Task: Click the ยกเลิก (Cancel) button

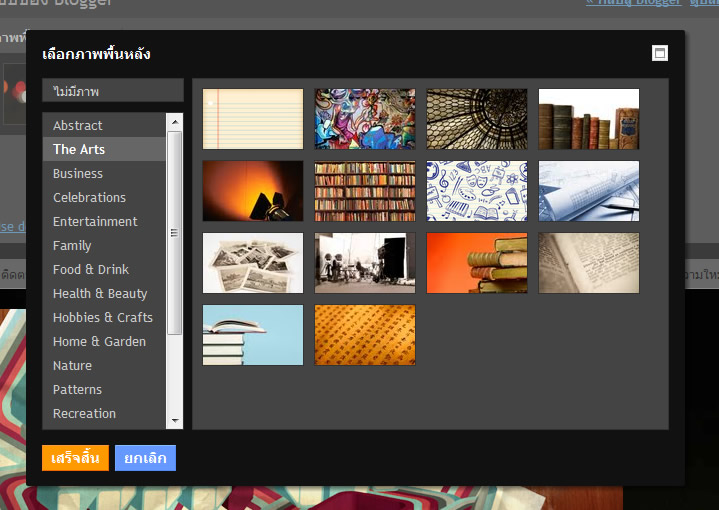Action: pyautogui.click(x=145, y=457)
